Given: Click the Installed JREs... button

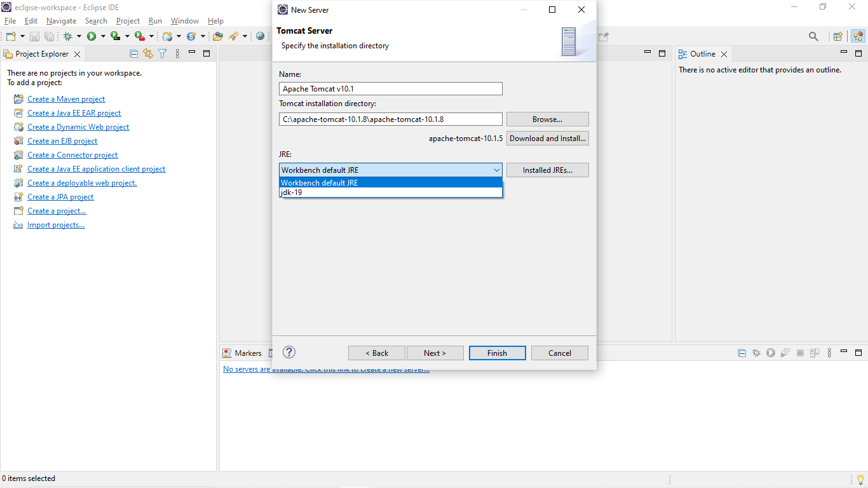Looking at the screenshot, I should click(x=548, y=170).
